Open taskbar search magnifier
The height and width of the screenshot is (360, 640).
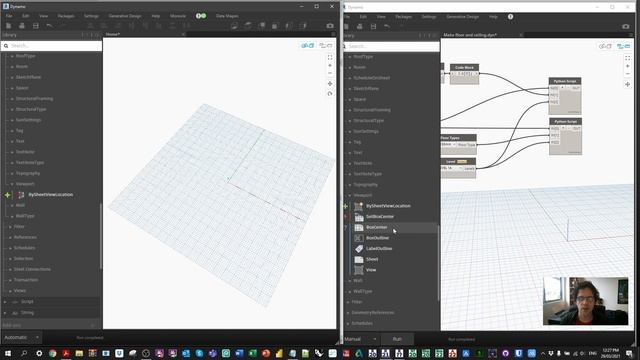point(24,353)
